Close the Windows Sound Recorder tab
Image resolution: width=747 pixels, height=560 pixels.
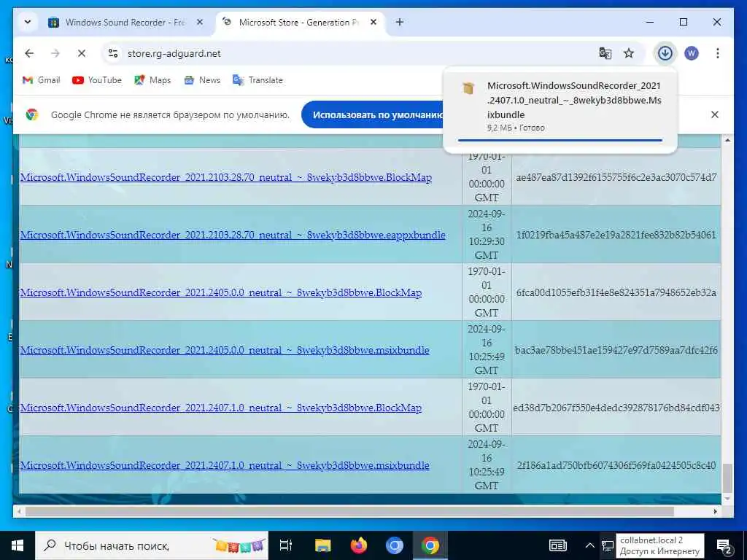coord(200,22)
